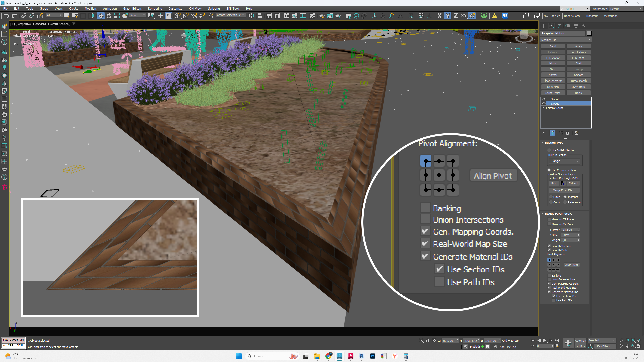Viewport: 644px width, 362px height.
Task: Click the object color swatch beside Parapetus_Minimus
Action: (x=589, y=33)
